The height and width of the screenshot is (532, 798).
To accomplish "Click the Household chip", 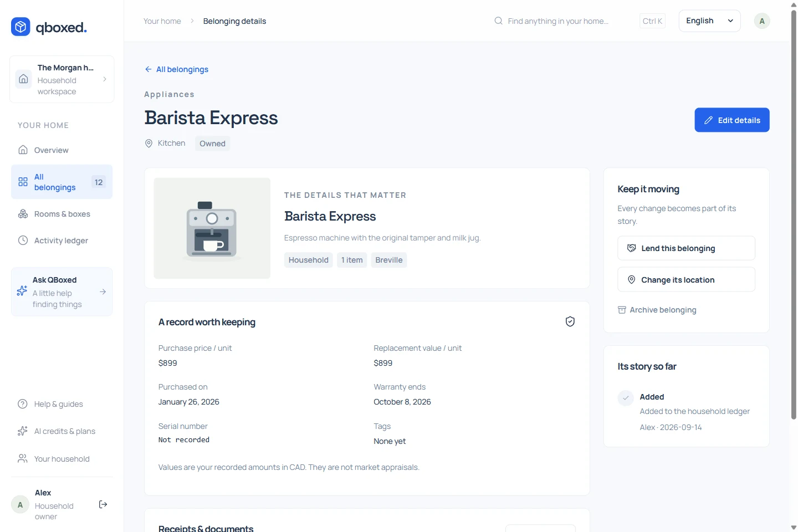I will click(x=308, y=260).
